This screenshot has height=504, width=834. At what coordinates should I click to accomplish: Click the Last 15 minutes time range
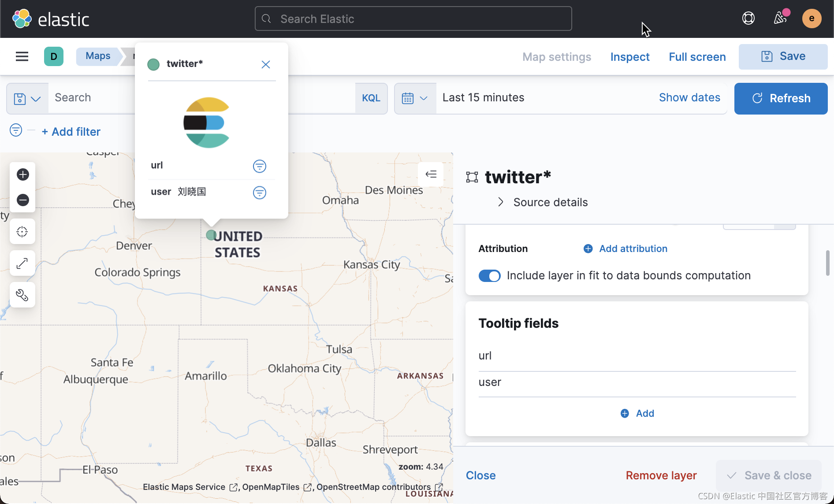(483, 98)
